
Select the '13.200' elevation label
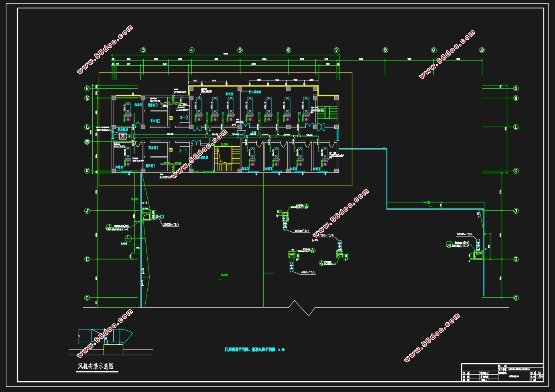tap(135, 199)
